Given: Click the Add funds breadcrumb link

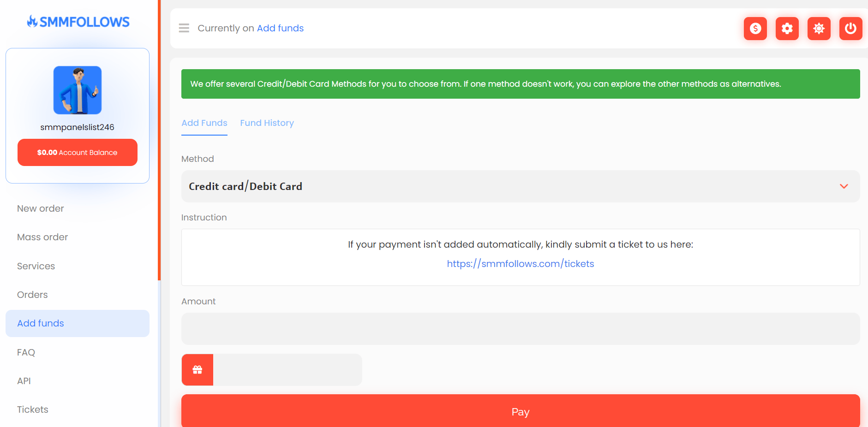Looking at the screenshot, I should (x=280, y=28).
